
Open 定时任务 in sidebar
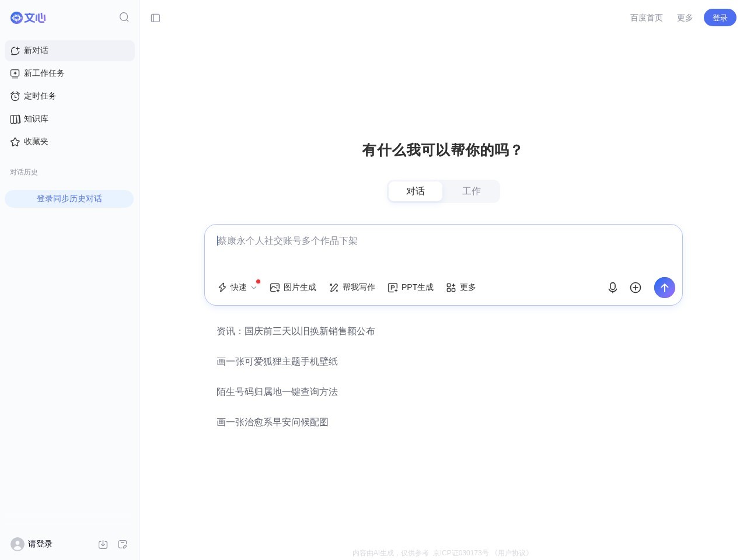[x=69, y=96]
